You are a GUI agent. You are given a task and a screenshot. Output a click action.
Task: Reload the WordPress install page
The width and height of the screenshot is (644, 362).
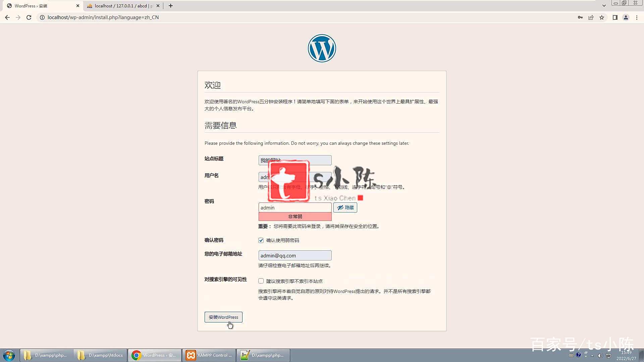coord(29,17)
